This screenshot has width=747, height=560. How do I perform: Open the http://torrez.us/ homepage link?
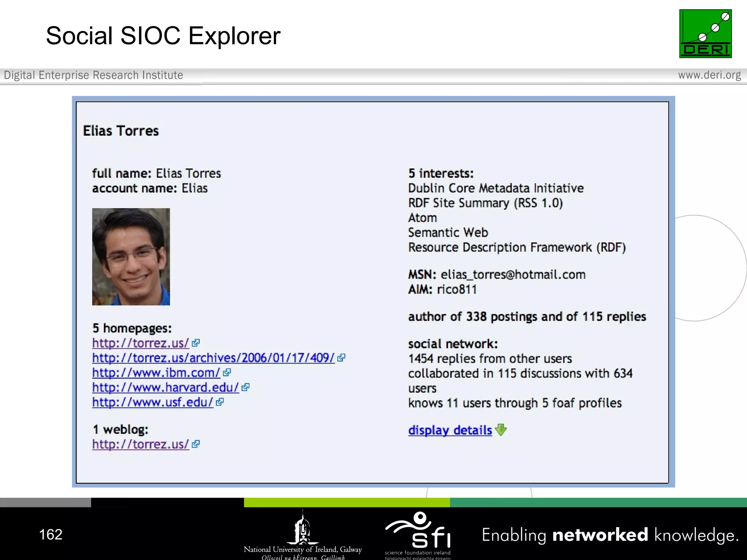tap(141, 343)
